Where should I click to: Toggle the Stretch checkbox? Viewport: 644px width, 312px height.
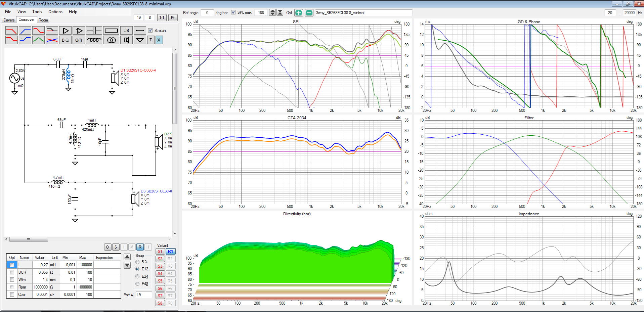click(151, 31)
